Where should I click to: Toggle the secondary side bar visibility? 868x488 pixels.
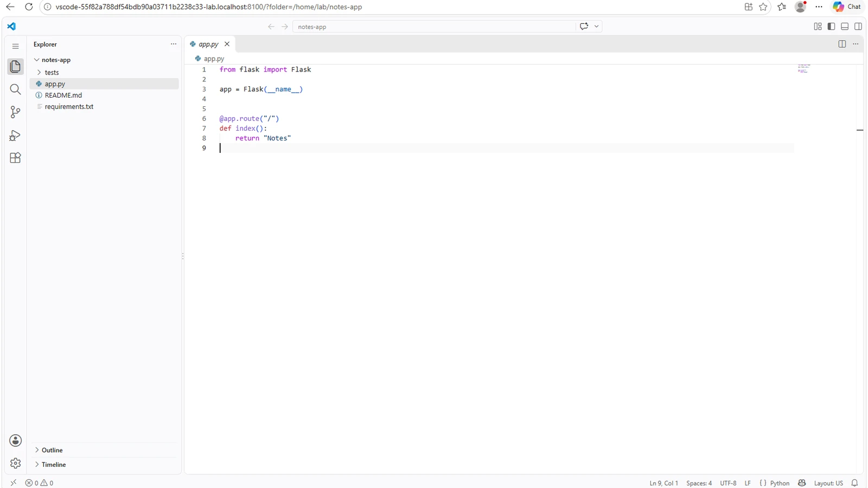(858, 26)
